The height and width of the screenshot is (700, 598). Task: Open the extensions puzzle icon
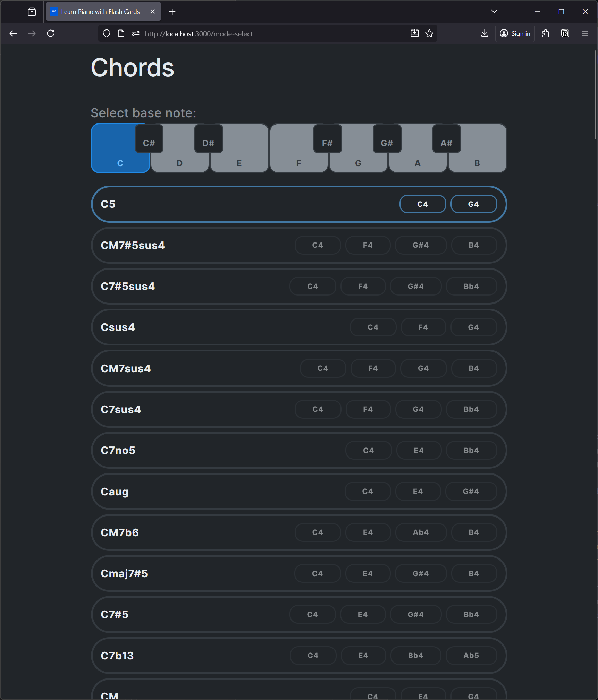(546, 33)
